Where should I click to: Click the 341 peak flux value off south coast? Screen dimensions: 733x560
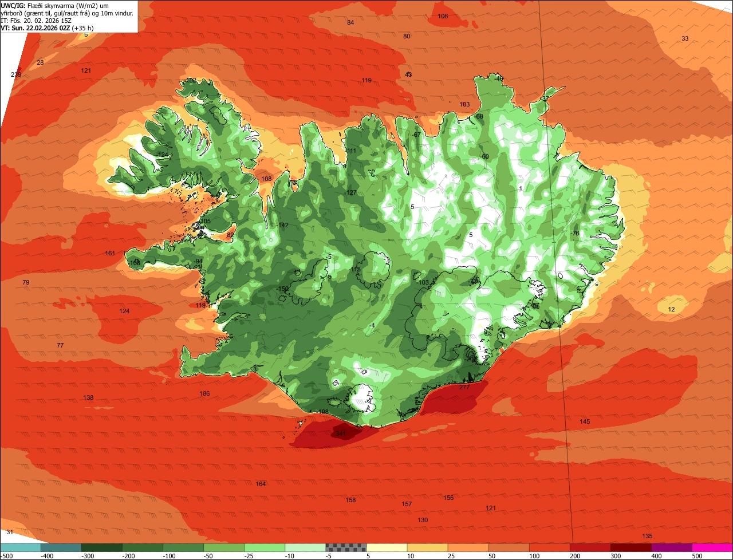coord(341,434)
